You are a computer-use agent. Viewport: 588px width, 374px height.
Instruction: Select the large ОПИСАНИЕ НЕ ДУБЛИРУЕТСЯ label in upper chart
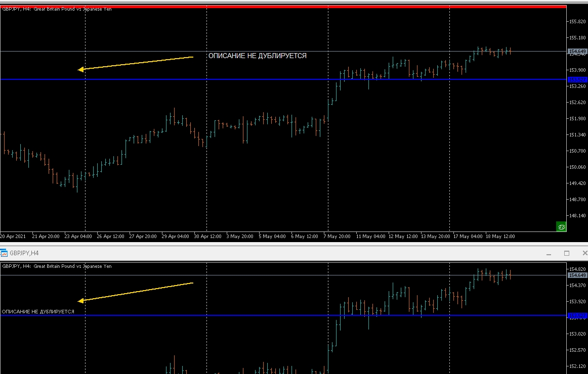(x=257, y=56)
